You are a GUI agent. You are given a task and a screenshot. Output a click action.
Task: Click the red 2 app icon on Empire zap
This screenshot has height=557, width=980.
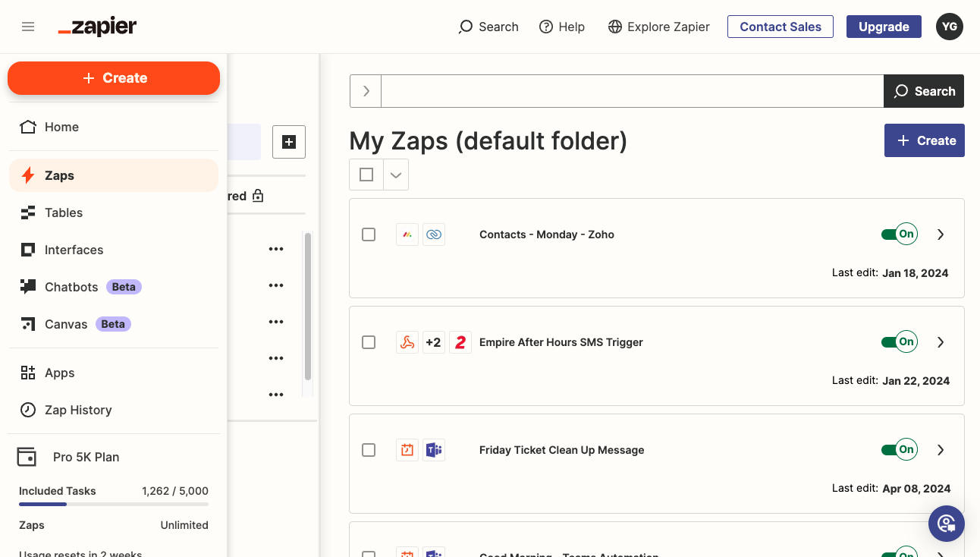[460, 342]
